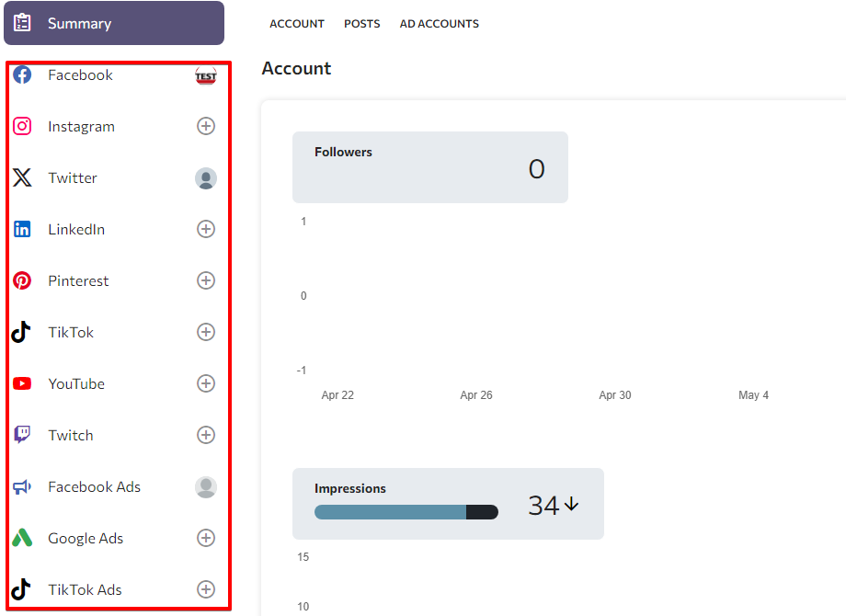Click the Twitter X logo icon

[22, 177]
